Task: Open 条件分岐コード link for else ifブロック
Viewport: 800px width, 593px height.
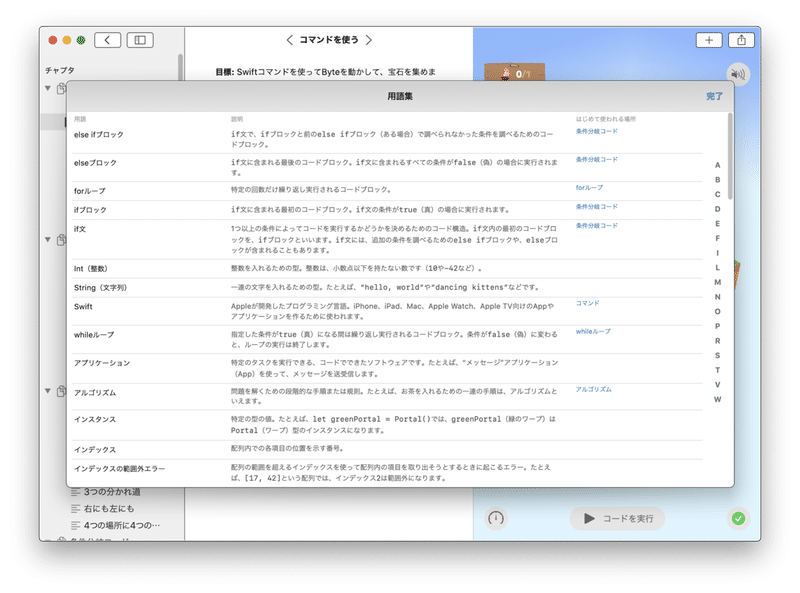Action: coord(596,131)
